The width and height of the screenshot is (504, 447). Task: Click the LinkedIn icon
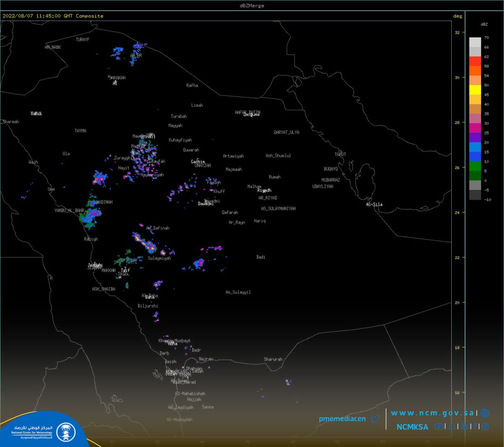pyautogui.click(x=465, y=426)
